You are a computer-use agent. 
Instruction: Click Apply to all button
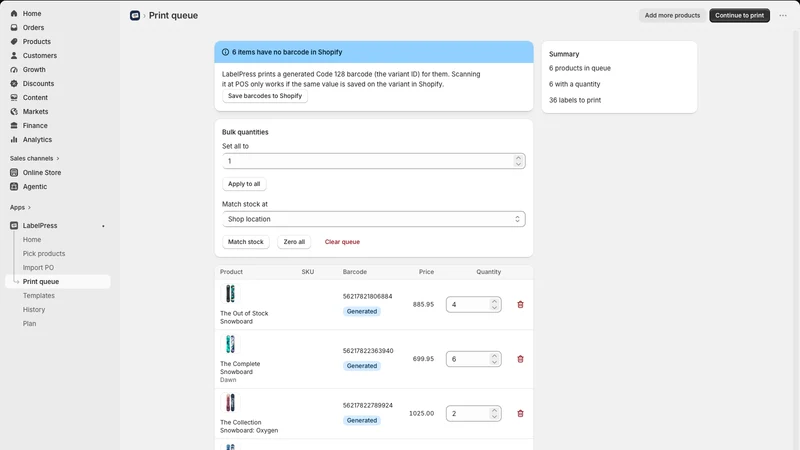[x=244, y=184]
